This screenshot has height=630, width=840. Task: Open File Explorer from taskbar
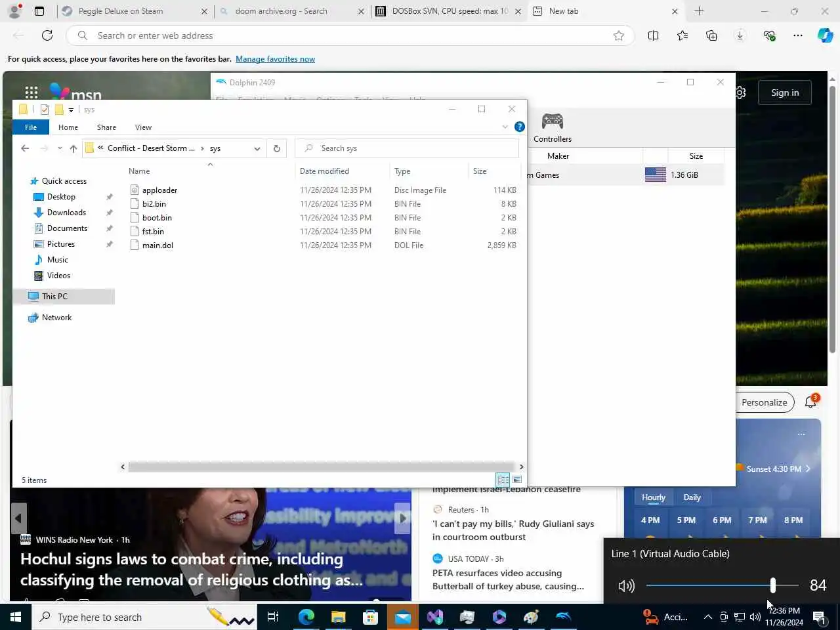[338, 617]
